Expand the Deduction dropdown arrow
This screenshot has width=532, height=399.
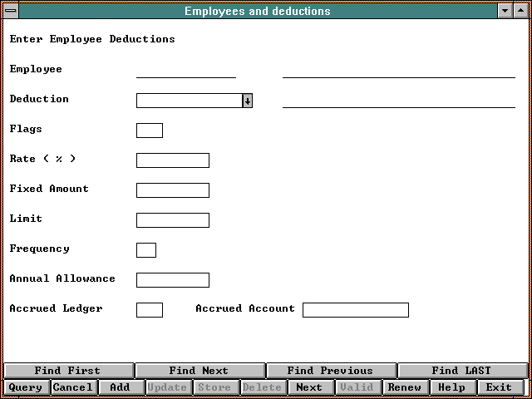(247, 101)
